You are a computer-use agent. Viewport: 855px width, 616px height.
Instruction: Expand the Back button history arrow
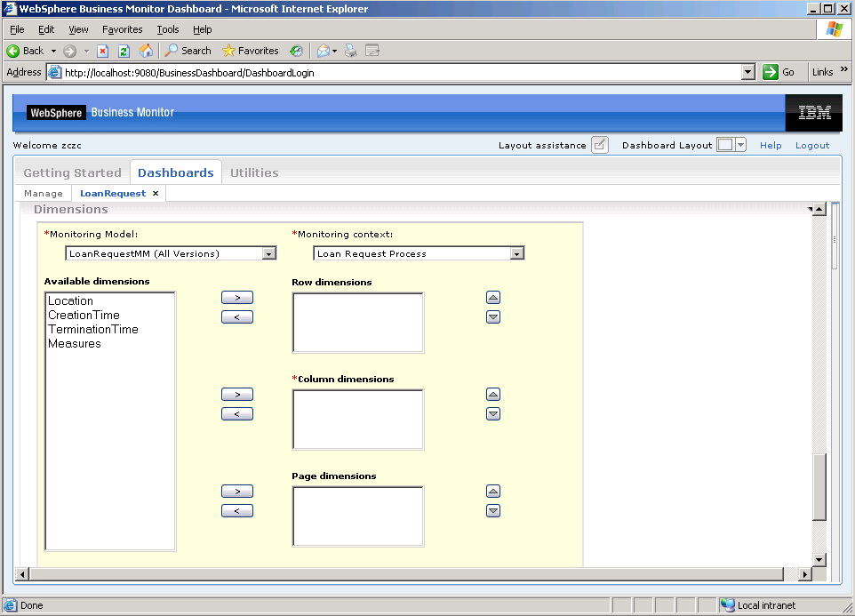pyautogui.click(x=53, y=52)
